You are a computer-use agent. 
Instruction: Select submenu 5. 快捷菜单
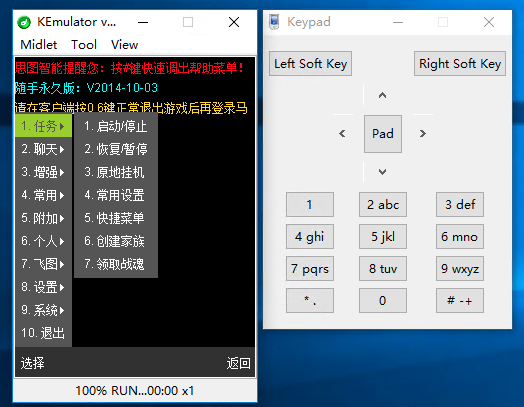(116, 218)
